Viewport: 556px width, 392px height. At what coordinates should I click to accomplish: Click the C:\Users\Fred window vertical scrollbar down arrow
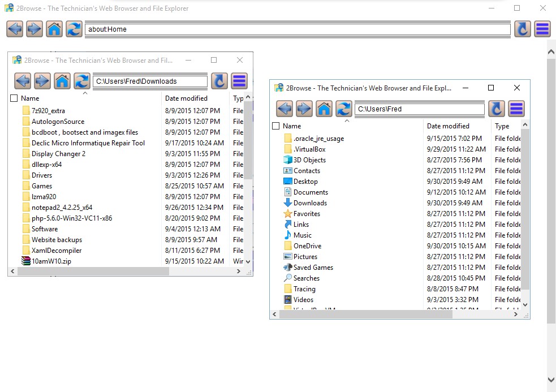coord(525,305)
